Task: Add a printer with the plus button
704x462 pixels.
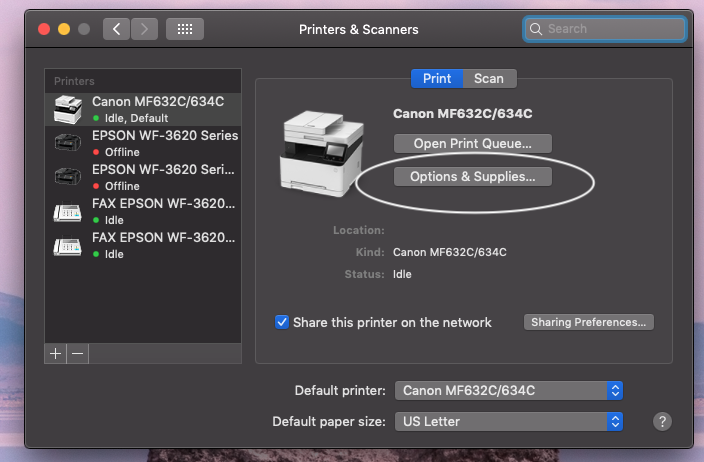Action: (x=56, y=354)
